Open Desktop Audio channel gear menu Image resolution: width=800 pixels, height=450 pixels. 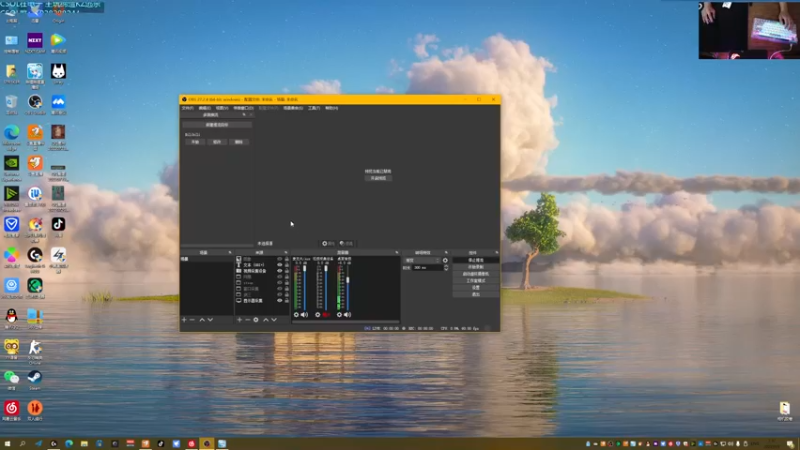coord(339,315)
